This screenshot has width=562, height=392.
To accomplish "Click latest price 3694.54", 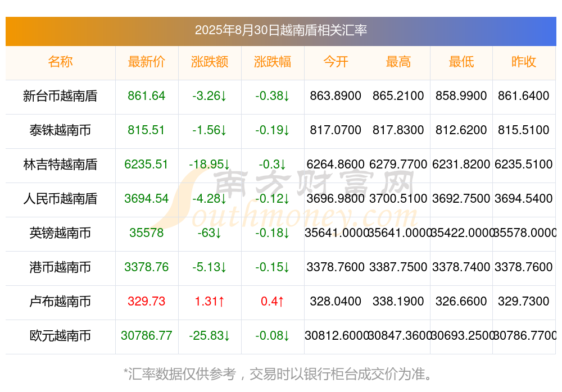I will coord(146,198).
